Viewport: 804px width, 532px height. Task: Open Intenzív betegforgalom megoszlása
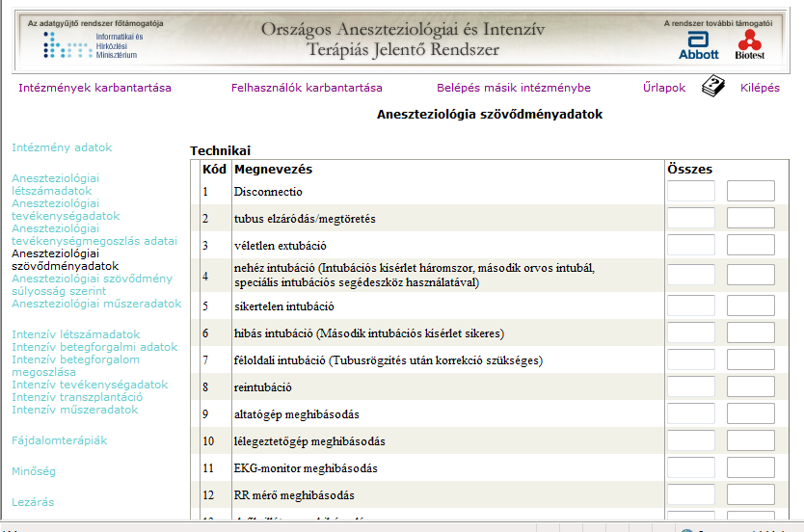pyautogui.click(x=75, y=366)
